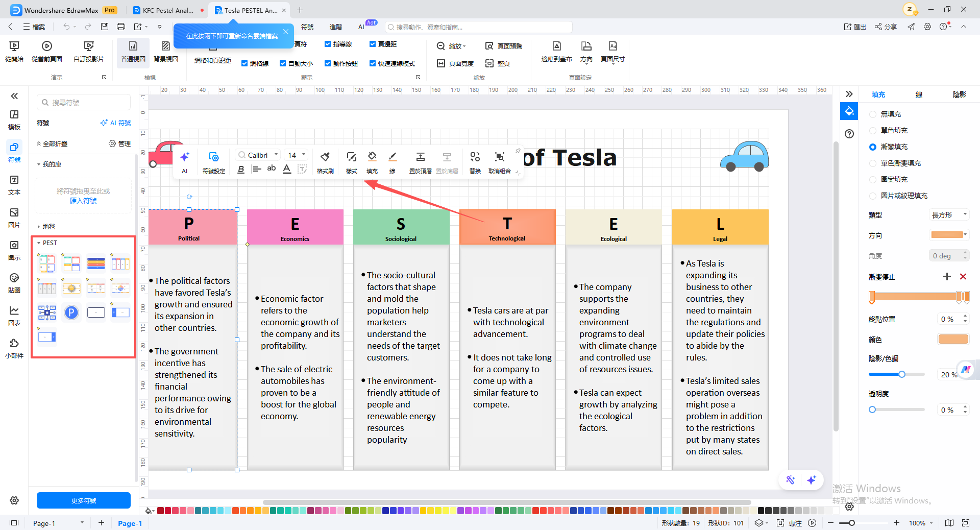The image size is (980, 530).
Task: Select the 無填充 no fill radio option
Action: tap(873, 114)
